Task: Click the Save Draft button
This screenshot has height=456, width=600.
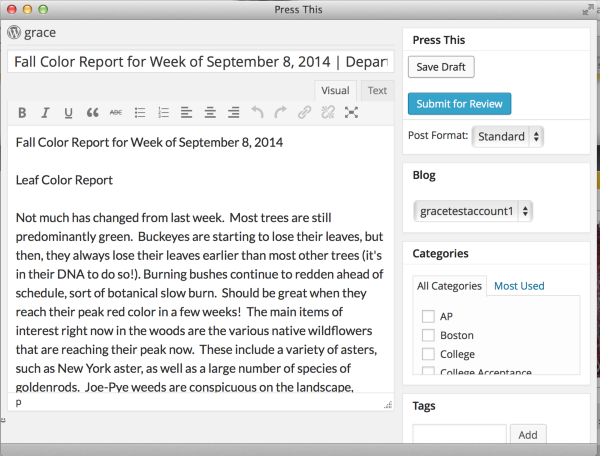Action: pos(441,67)
